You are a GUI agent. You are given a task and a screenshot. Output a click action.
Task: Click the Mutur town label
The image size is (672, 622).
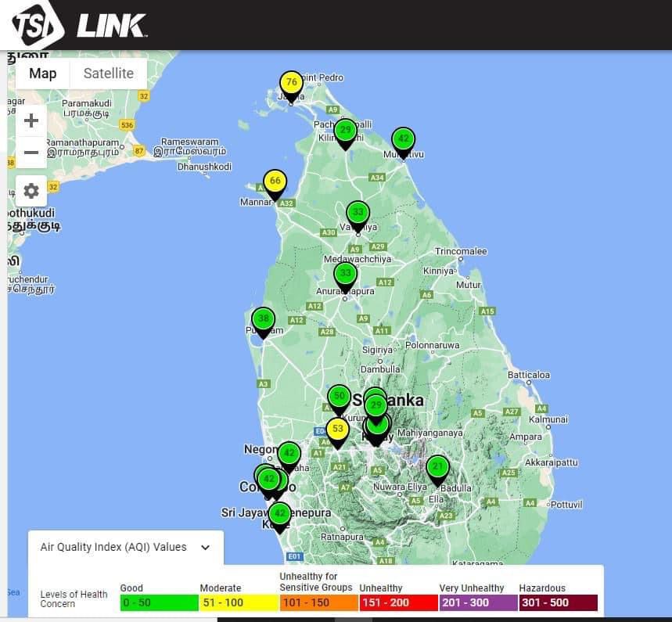(x=468, y=285)
